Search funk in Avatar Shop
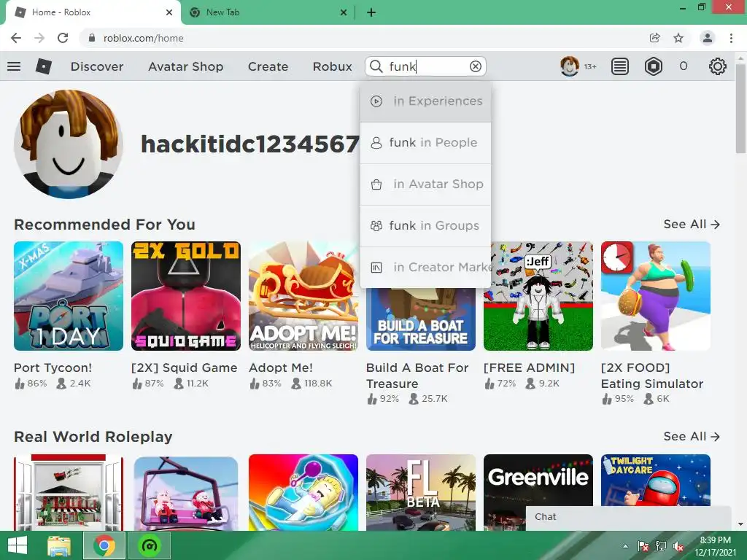Viewport: 747px width, 560px height. tap(426, 184)
